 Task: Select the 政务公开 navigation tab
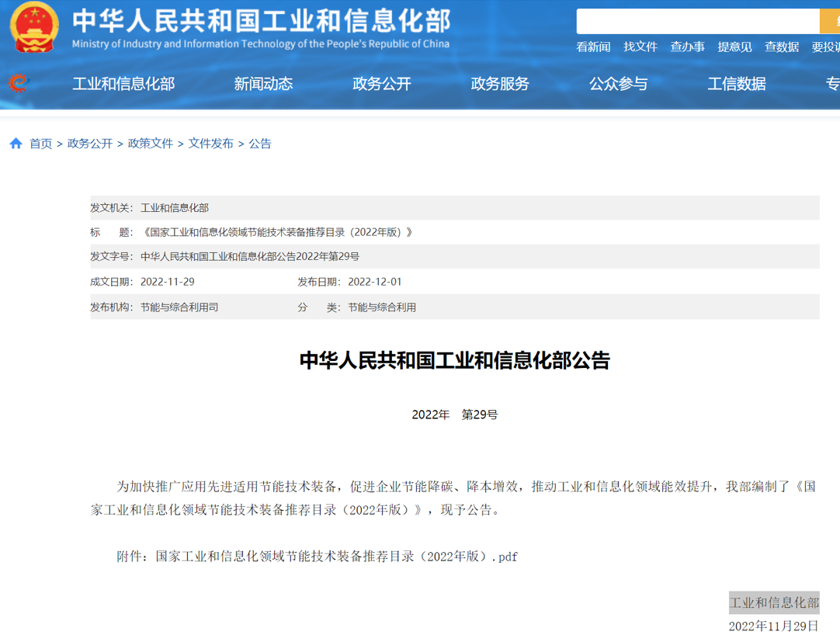[x=381, y=84]
